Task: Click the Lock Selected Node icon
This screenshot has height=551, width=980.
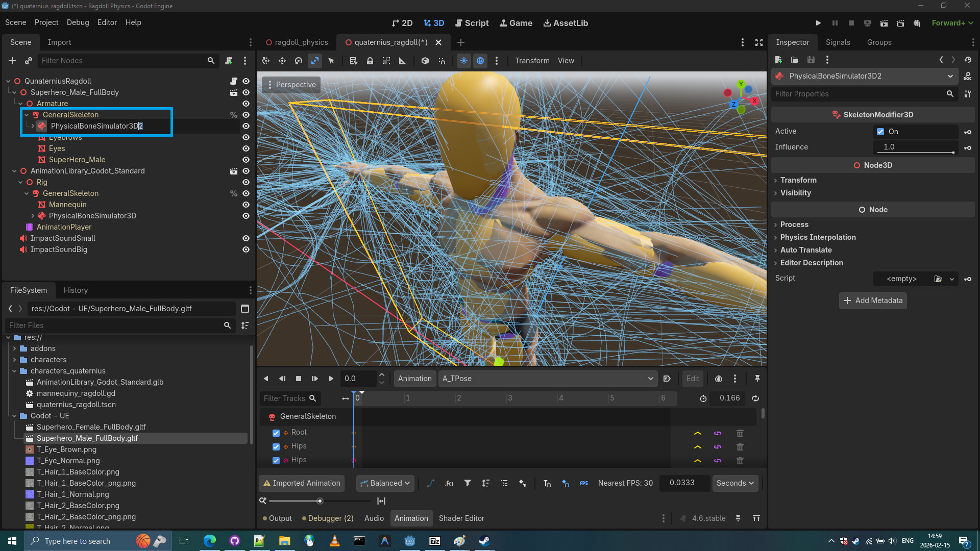Action: [370, 61]
